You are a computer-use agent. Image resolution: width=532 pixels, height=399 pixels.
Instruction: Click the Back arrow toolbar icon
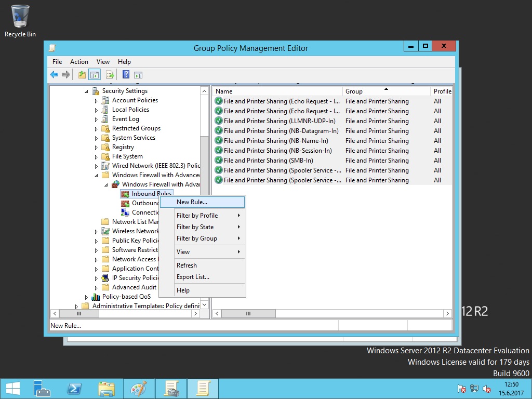click(54, 75)
